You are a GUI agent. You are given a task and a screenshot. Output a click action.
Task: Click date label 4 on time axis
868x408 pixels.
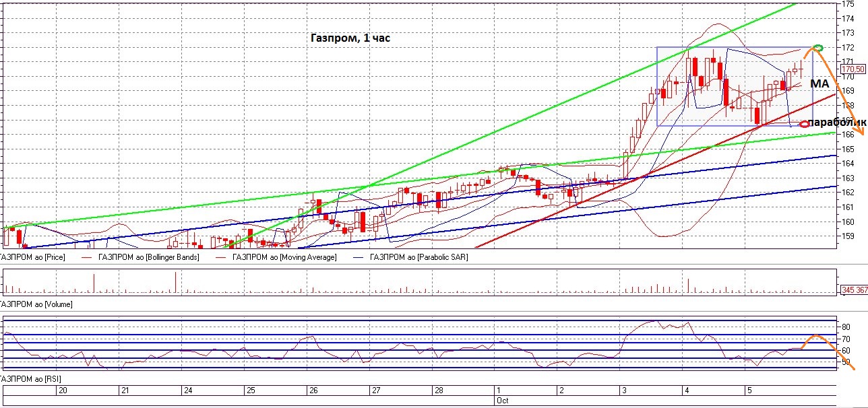point(686,390)
